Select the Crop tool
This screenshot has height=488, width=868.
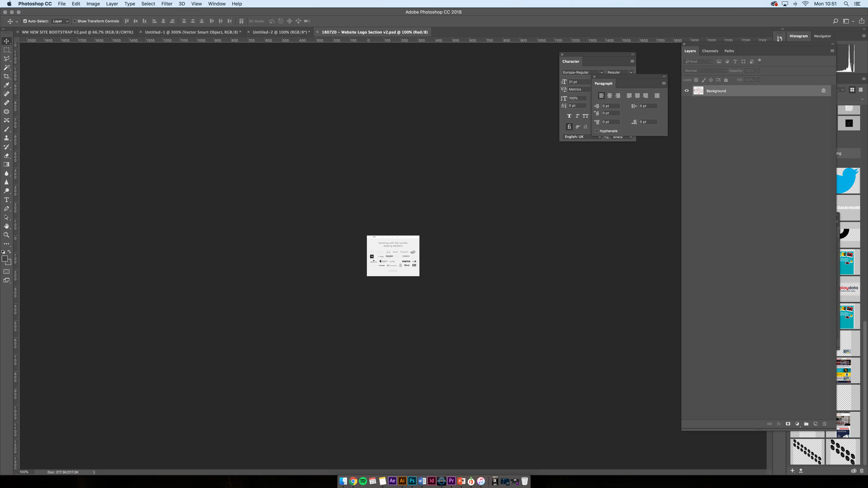(x=6, y=76)
